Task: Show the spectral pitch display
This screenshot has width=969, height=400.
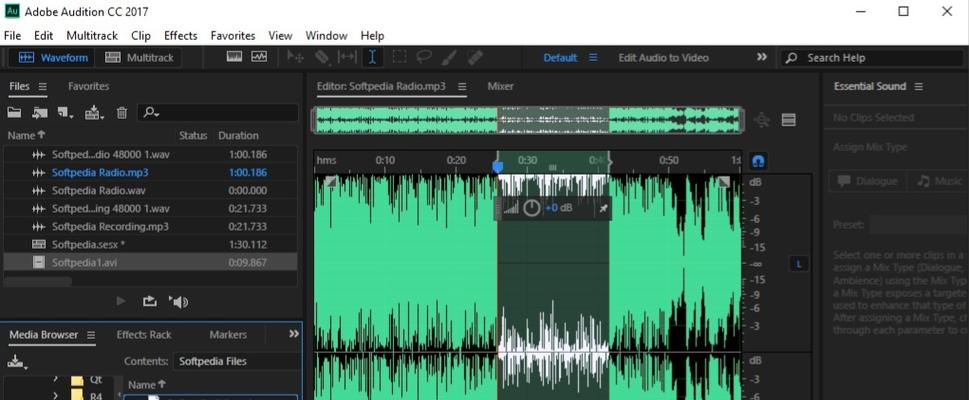Action: (x=259, y=57)
